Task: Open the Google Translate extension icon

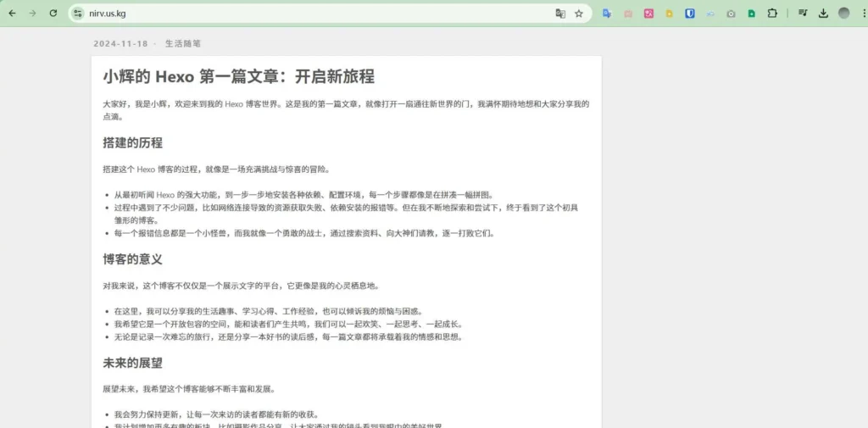Action: pyautogui.click(x=607, y=14)
